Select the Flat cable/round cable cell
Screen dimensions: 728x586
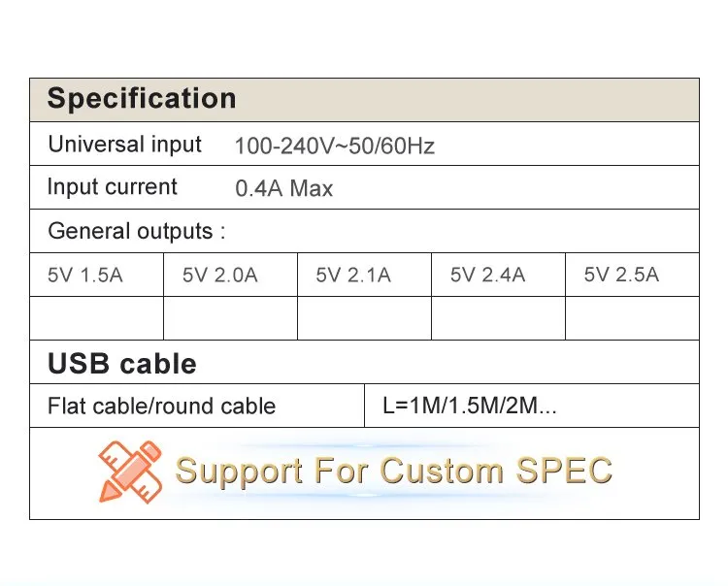pos(161,407)
